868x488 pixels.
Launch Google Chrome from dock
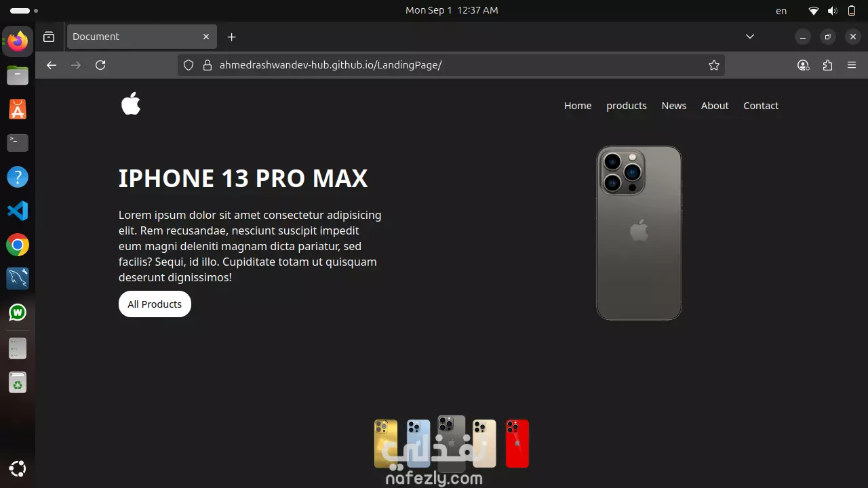[x=18, y=245]
